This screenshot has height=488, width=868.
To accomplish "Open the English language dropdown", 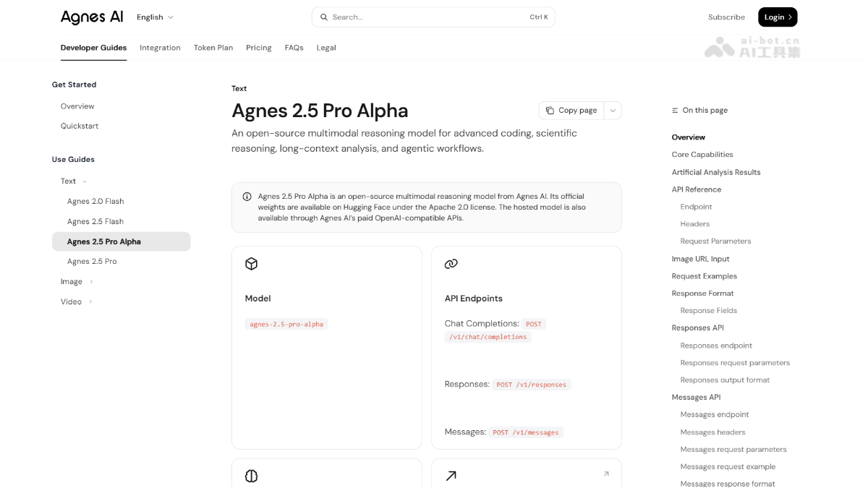I will point(155,17).
